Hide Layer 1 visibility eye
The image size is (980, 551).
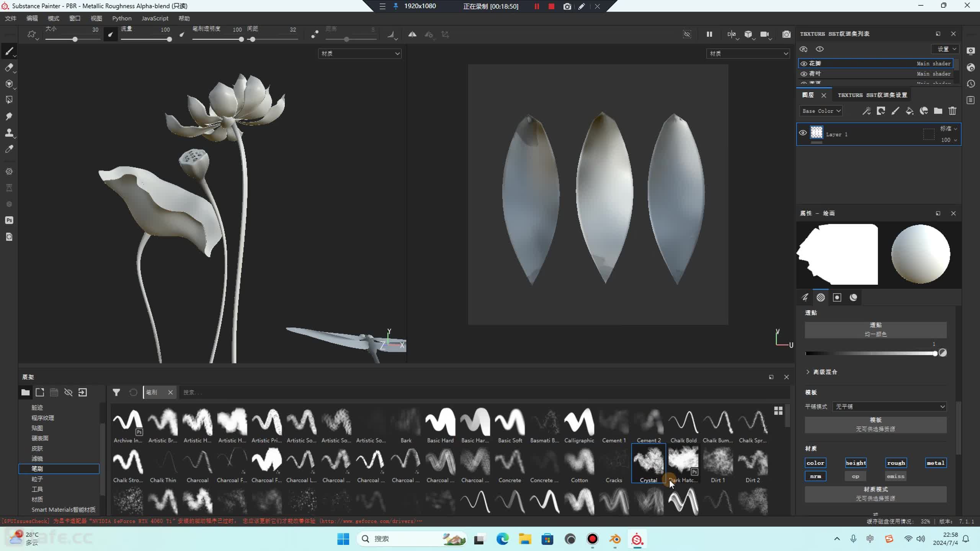tap(803, 133)
